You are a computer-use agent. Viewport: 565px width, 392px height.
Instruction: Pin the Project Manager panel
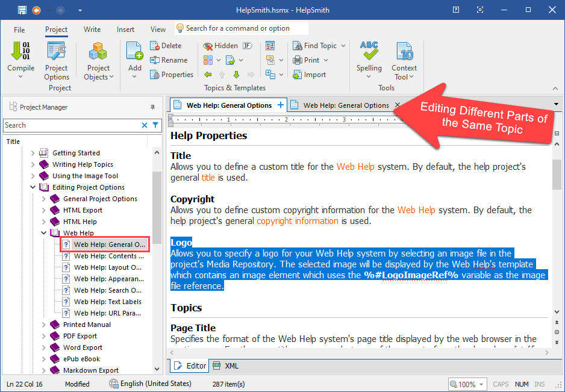[x=153, y=107]
